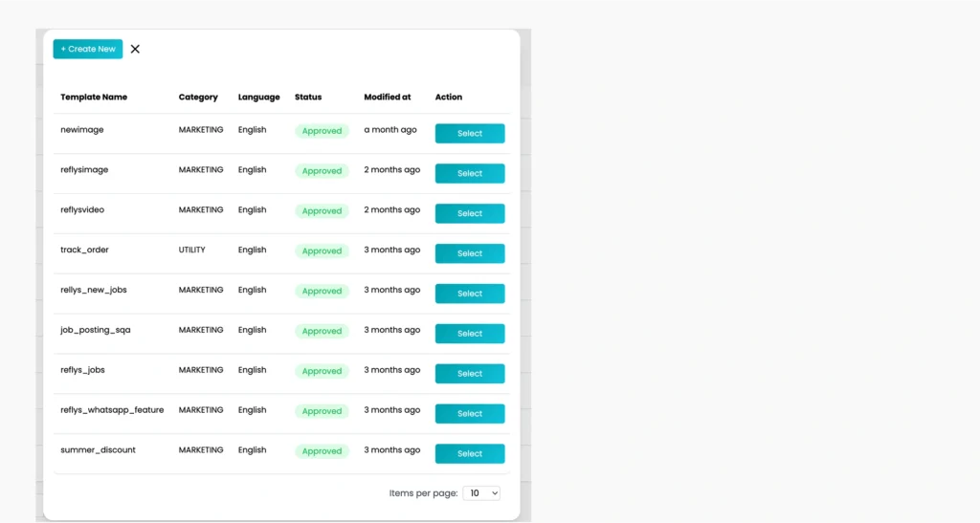Open the Items per page dropdown

pos(481,493)
